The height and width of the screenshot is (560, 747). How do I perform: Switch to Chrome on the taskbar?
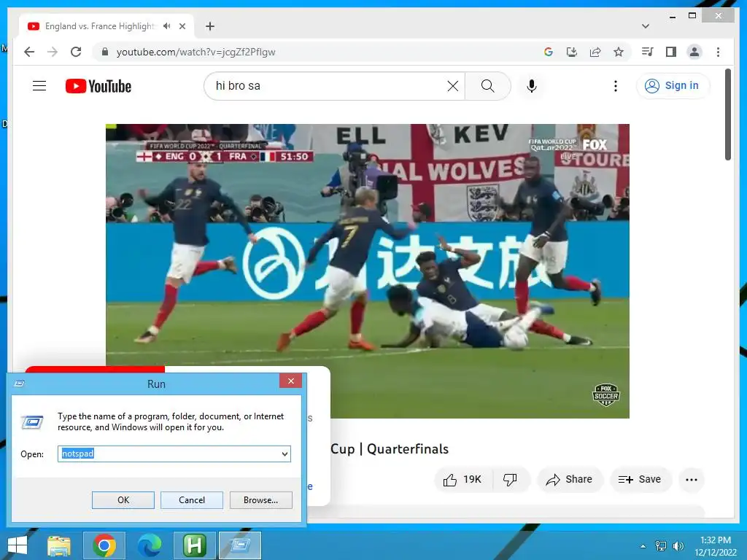point(104,545)
